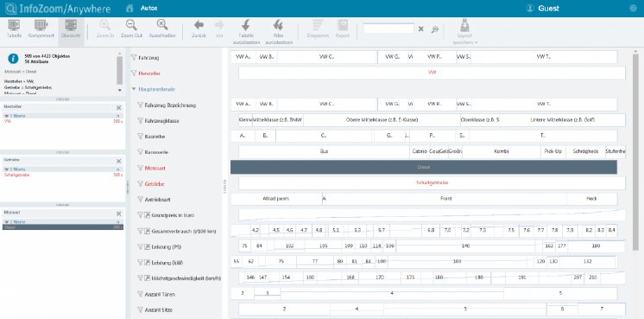The width and height of the screenshot is (644, 319).
Task: Click the filter icon beside Fahrzeug
Action: click(x=134, y=58)
